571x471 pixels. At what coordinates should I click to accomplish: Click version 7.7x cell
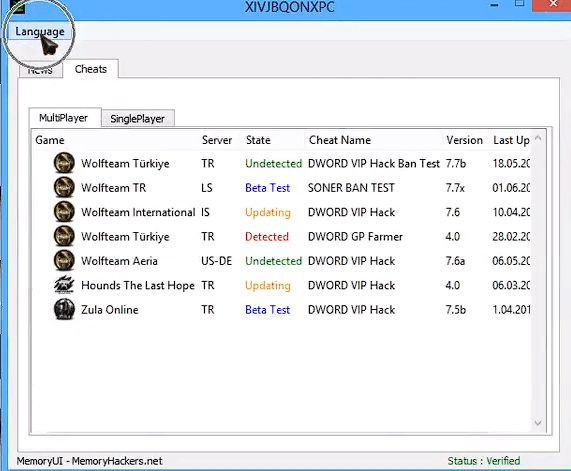click(455, 188)
